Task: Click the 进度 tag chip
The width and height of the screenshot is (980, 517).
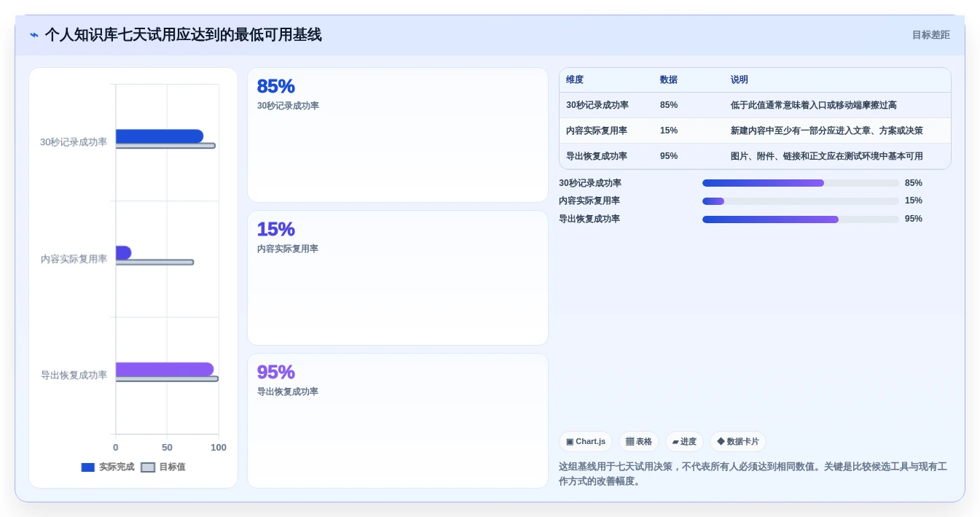Action: [684, 442]
